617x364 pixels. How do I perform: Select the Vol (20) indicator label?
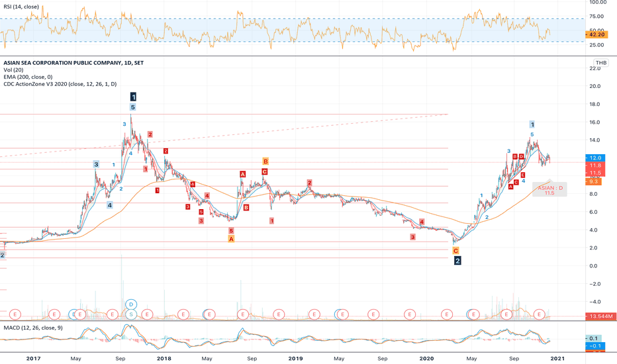pyautogui.click(x=13, y=69)
